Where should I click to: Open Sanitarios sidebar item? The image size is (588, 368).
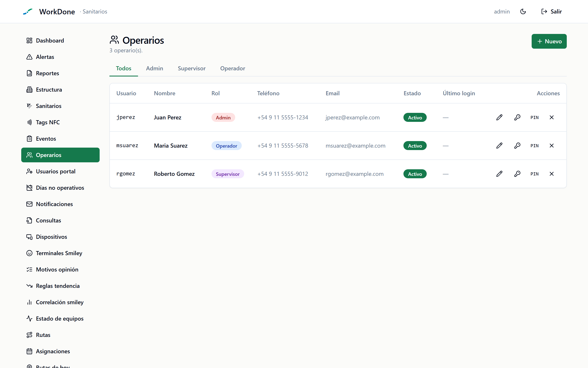(60, 106)
